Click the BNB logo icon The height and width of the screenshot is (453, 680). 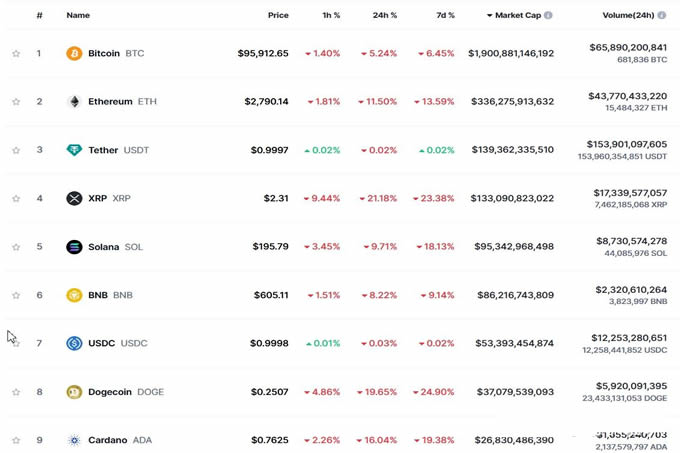click(x=74, y=295)
